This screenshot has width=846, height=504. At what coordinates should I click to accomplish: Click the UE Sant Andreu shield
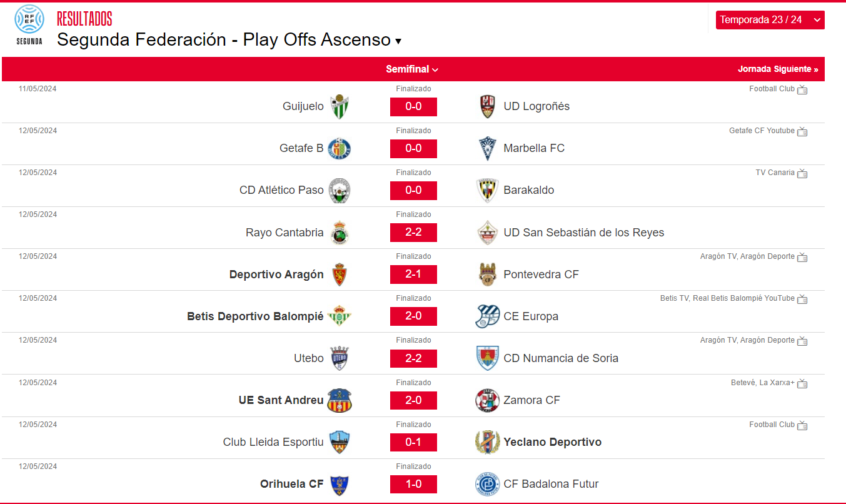pyautogui.click(x=340, y=400)
